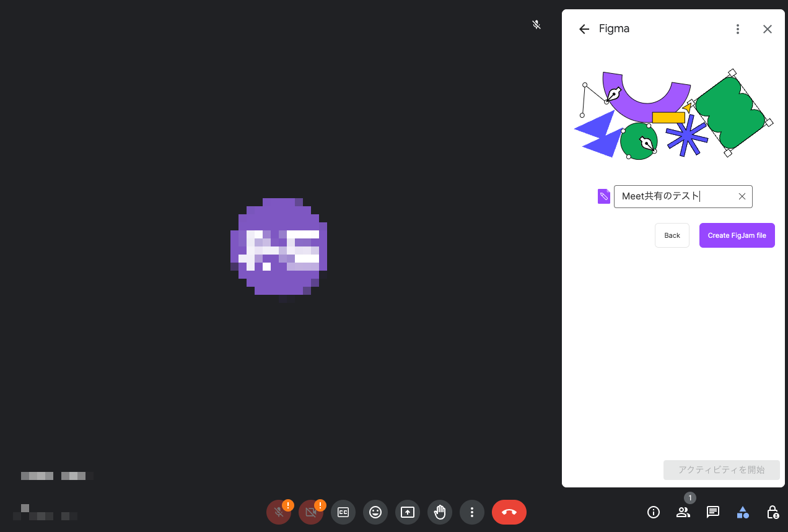Click the アクティビティを開始 button
This screenshot has height=532, width=788.
coord(721,470)
